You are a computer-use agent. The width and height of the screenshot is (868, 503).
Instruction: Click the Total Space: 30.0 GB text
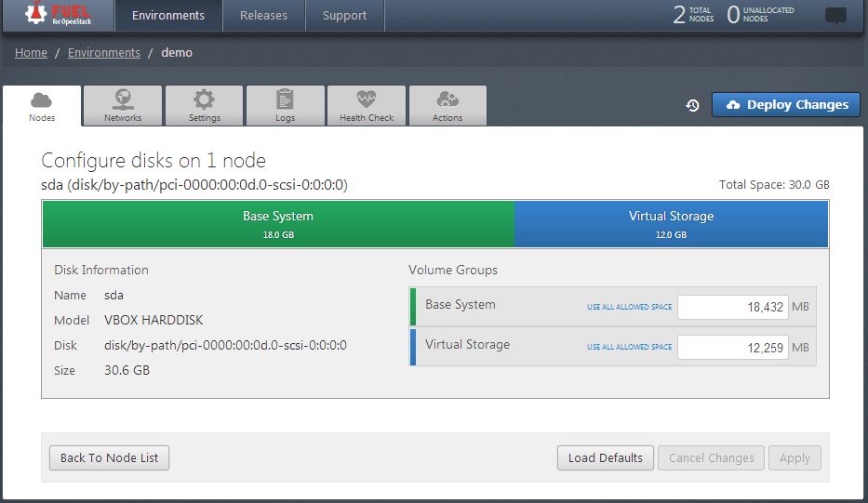(x=774, y=185)
